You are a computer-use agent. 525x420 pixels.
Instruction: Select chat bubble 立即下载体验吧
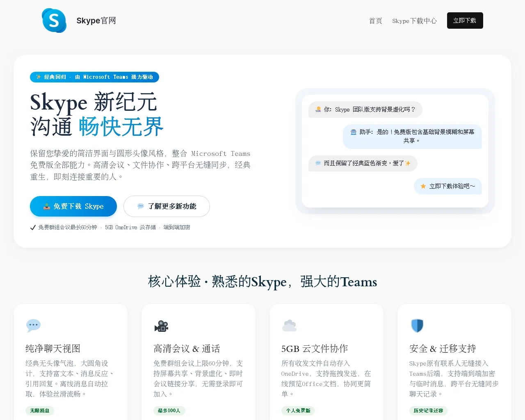448,186
